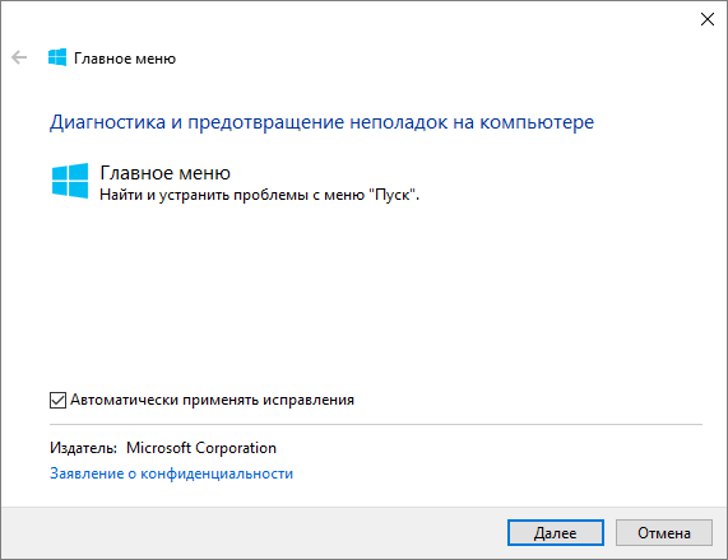
Task: Uncheck the Автоматически применять исправления checkbox
Action: point(57,400)
